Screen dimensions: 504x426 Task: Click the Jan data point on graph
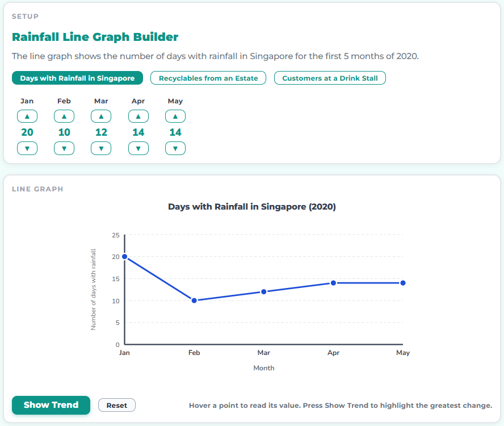tap(125, 256)
